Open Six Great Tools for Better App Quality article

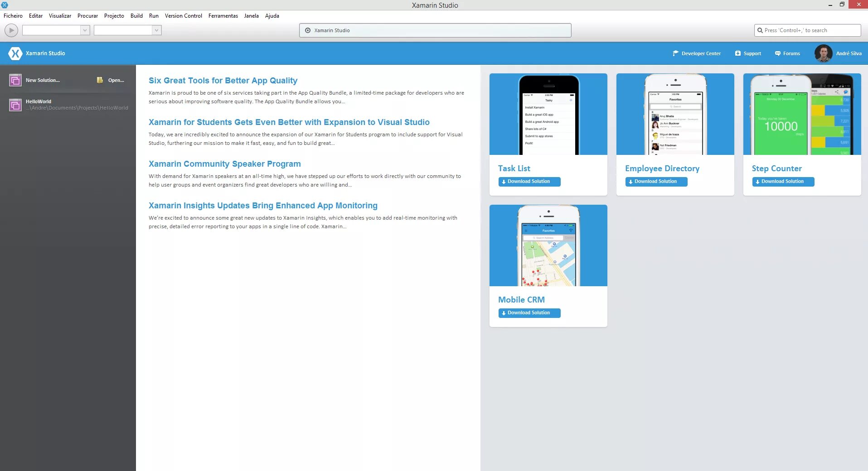[x=223, y=81]
